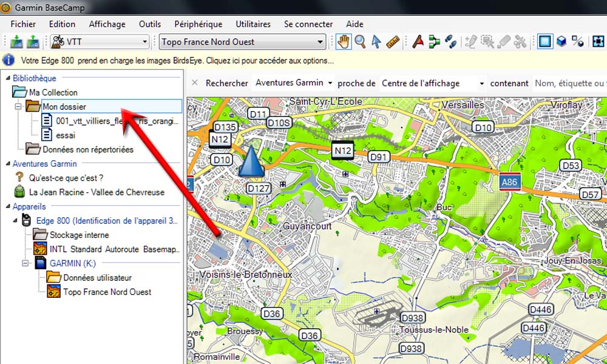The height and width of the screenshot is (364, 607).
Task: Click the A86 highway shield on map
Action: pos(509,182)
